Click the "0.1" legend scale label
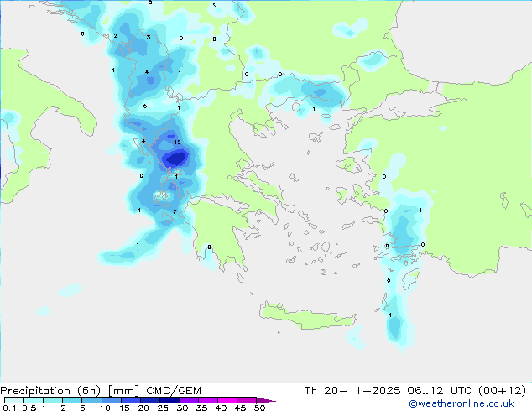 tap(9, 408)
